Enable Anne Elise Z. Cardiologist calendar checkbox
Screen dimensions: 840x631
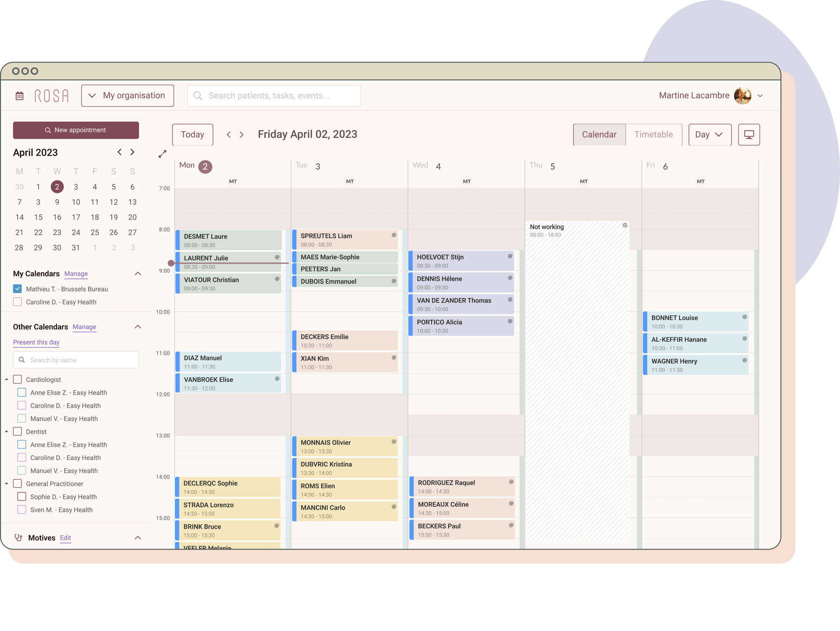(22, 393)
